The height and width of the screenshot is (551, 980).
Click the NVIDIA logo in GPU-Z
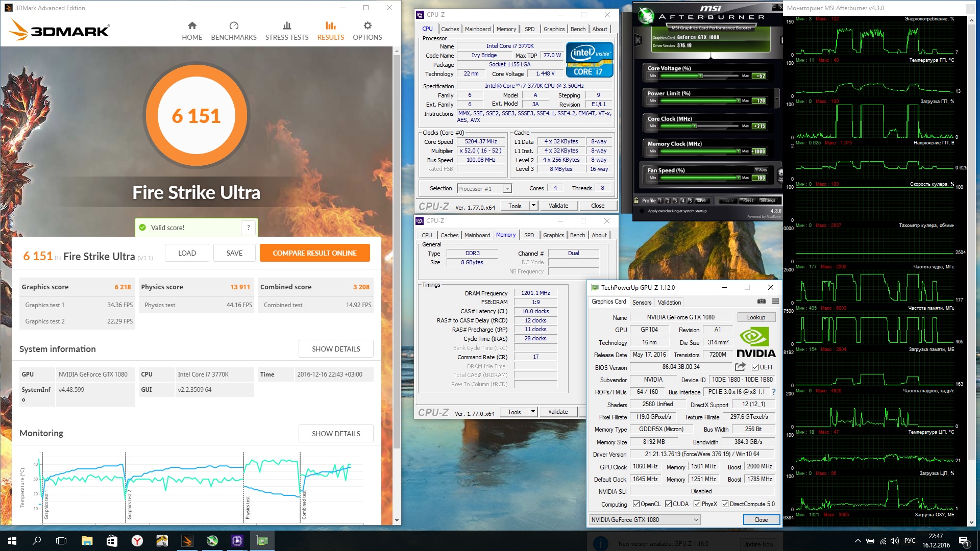point(756,342)
